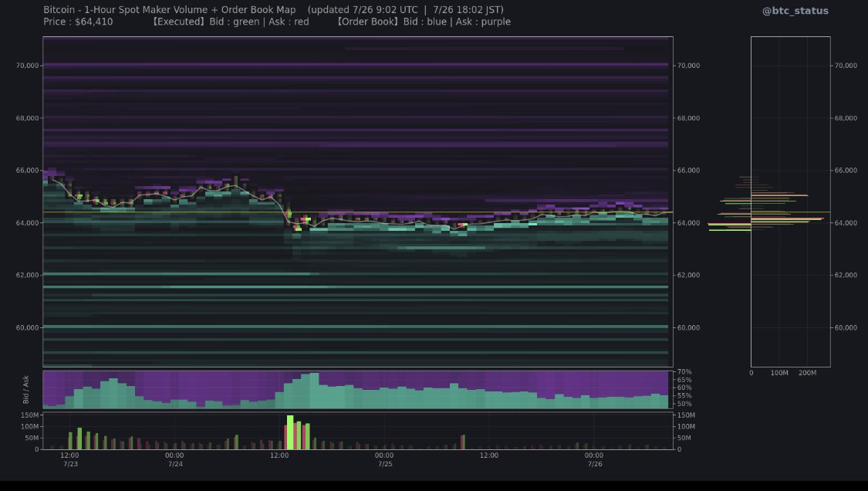The height and width of the screenshot is (491, 868).
Task: Click the 65% tick on ratio panel
Action: click(x=684, y=380)
